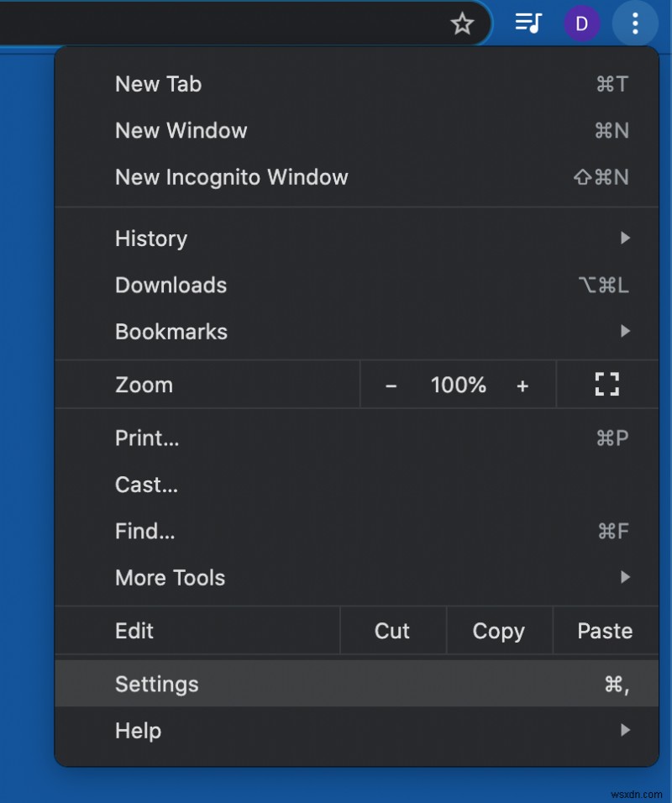This screenshot has height=803, width=672.
Task: Increase zoom with the plus button
Action: click(522, 386)
